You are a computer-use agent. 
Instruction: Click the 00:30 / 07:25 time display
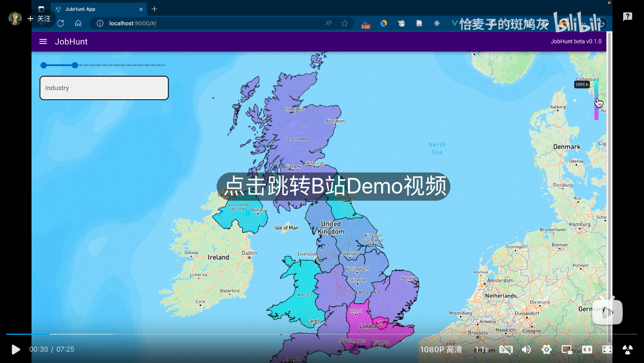coord(52,349)
